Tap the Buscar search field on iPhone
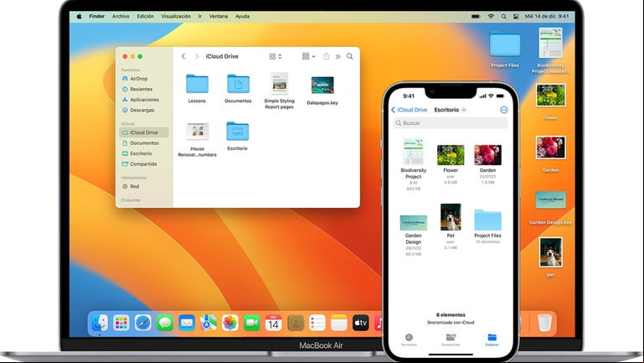 (451, 123)
